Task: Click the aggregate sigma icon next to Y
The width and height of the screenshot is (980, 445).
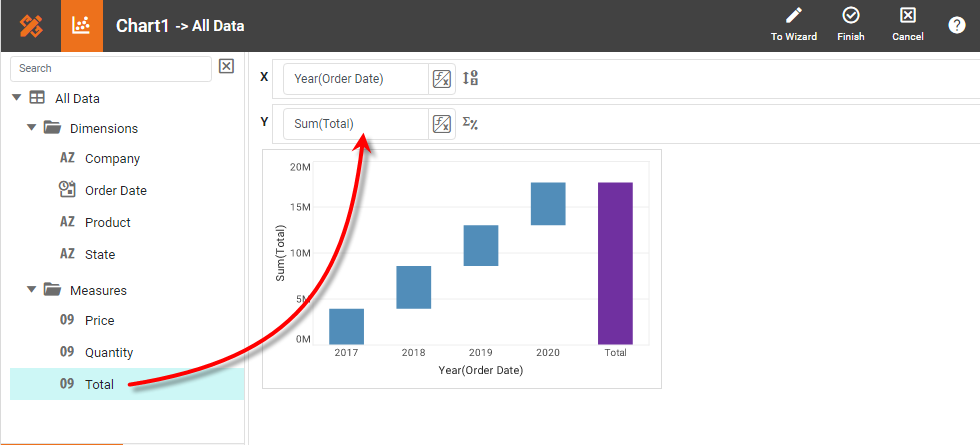Action: pyautogui.click(x=470, y=124)
